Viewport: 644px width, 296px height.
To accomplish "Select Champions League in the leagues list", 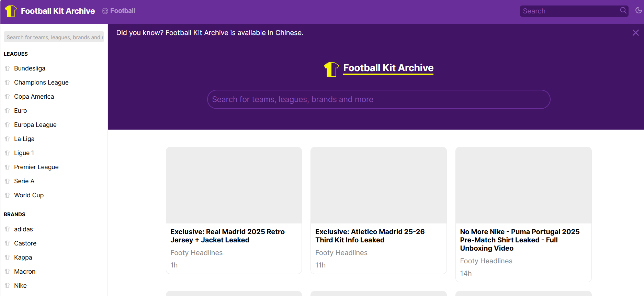I will click(41, 83).
